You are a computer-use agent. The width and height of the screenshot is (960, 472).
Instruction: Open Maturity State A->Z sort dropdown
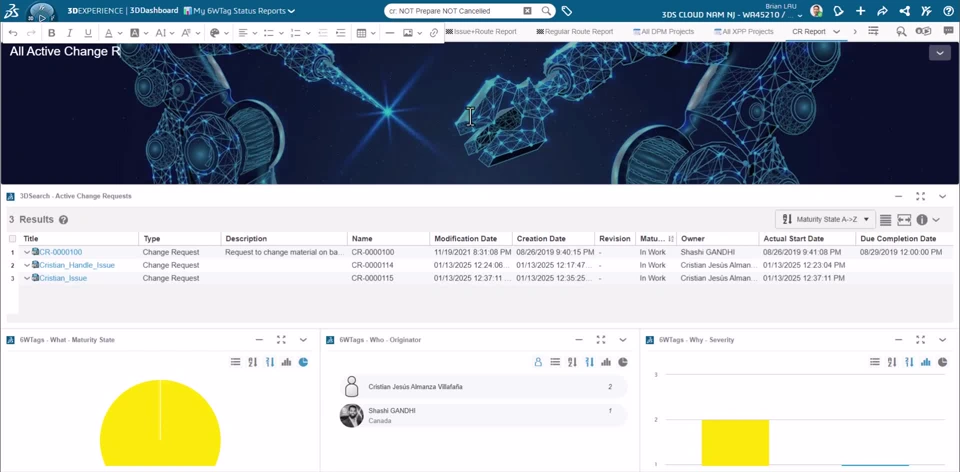coord(824,219)
